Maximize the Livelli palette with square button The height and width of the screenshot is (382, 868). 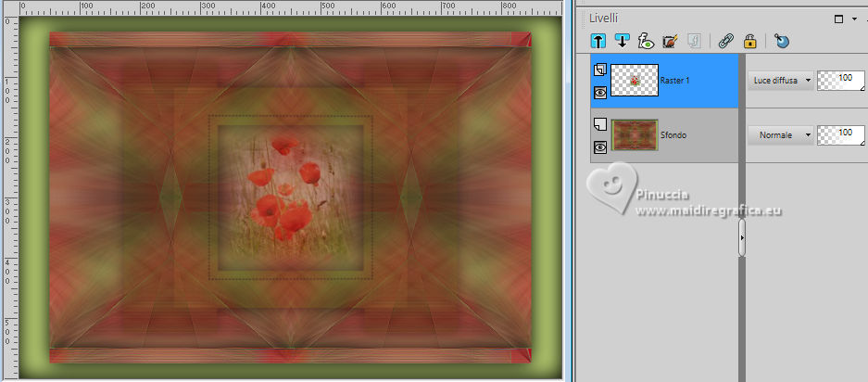[838, 19]
